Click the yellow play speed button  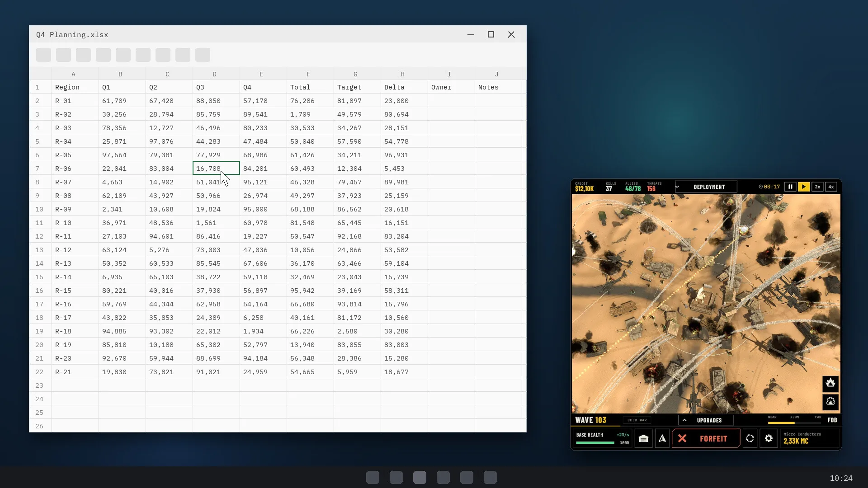[804, 187]
